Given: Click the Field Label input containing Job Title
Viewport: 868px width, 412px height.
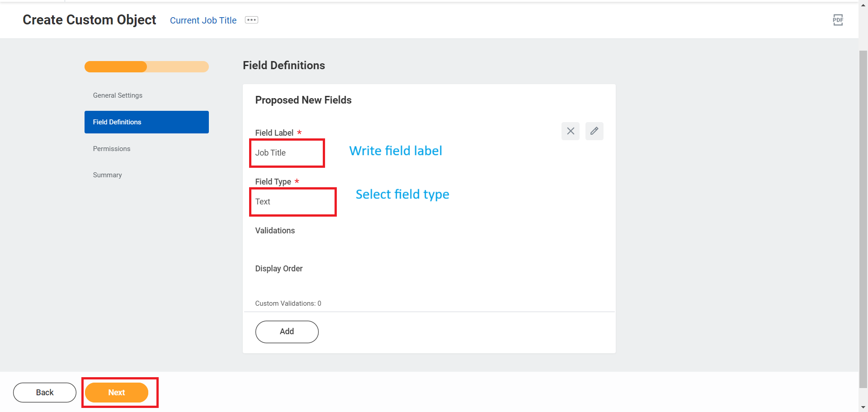Looking at the screenshot, I should pyautogui.click(x=287, y=152).
